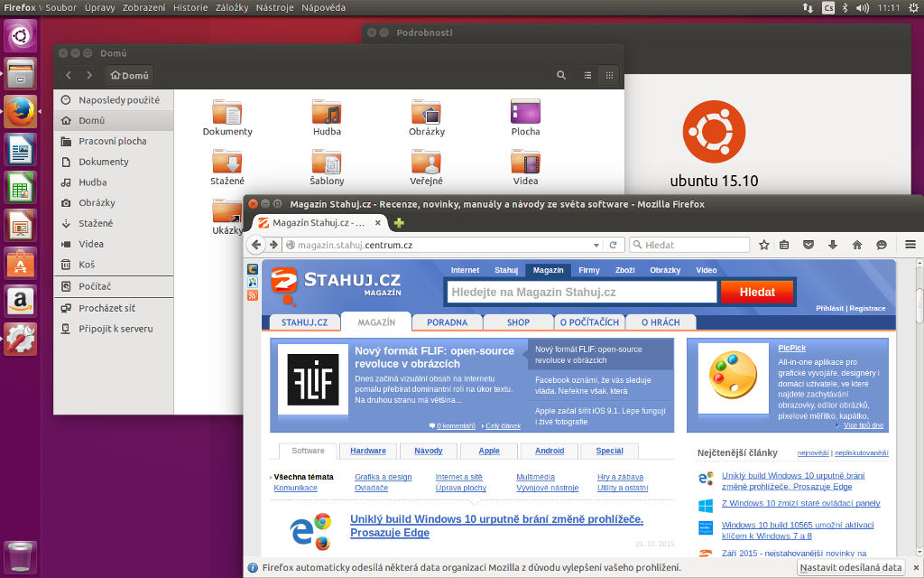Image resolution: width=924 pixels, height=578 pixels.
Task: Open the Ubuntu Dash search launcher
Action: [x=21, y=36]
